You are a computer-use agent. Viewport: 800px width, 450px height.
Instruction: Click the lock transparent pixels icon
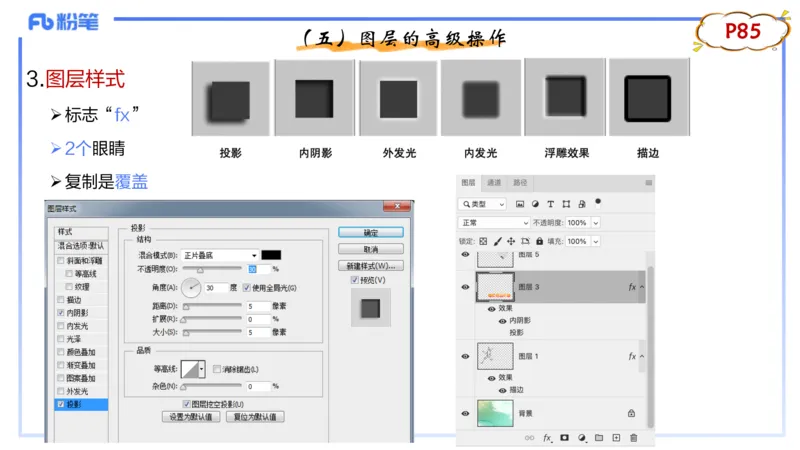click(x=483, y=241)
